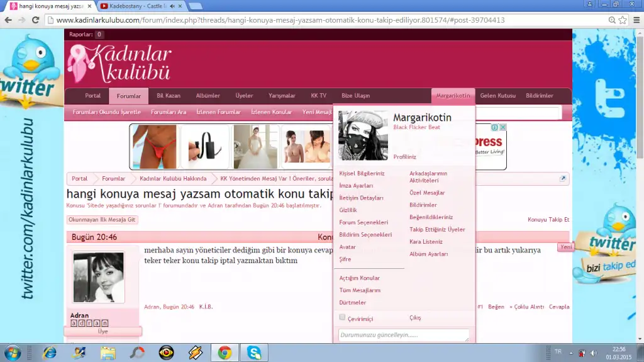Open the Bil Kazan tab
This screenshot has width=644, height=362.
coord(169,96)
